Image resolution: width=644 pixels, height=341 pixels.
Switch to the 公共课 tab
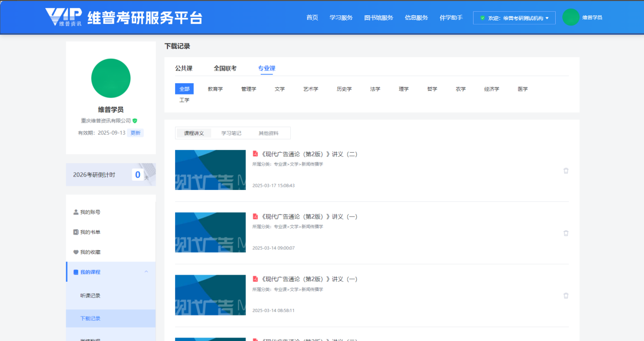[184, 68]
